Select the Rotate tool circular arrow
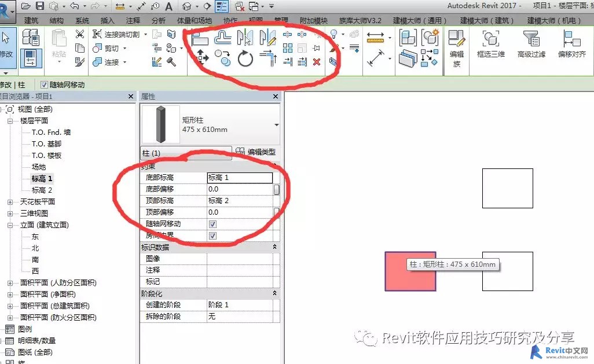 click(245, 58)
